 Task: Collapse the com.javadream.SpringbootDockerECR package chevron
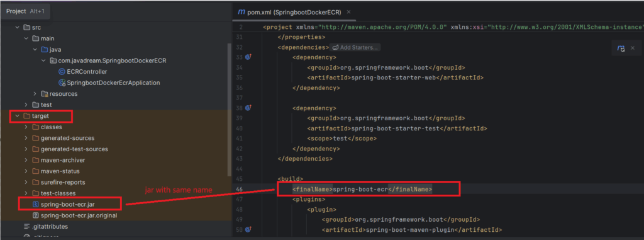(44, 60)
